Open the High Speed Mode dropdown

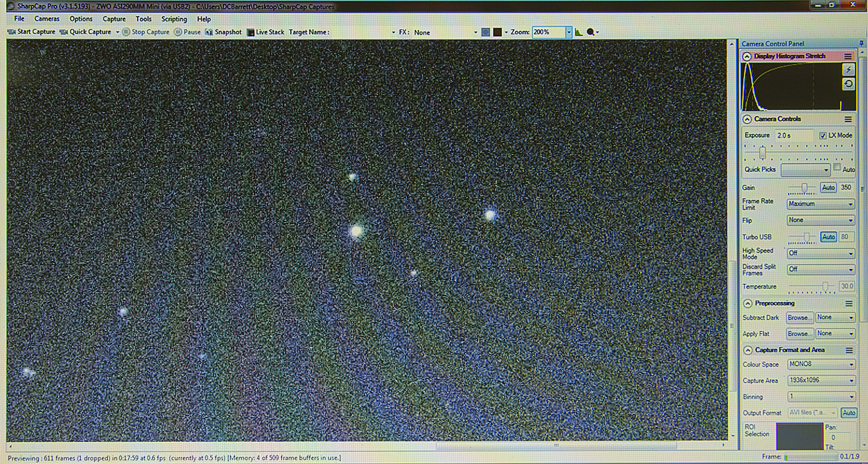pos(820,253)
